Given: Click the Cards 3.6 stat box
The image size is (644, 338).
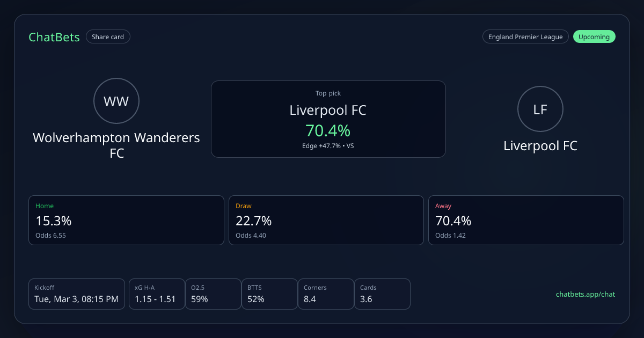Looking at the screenshot, I should [x=382, y=294].
